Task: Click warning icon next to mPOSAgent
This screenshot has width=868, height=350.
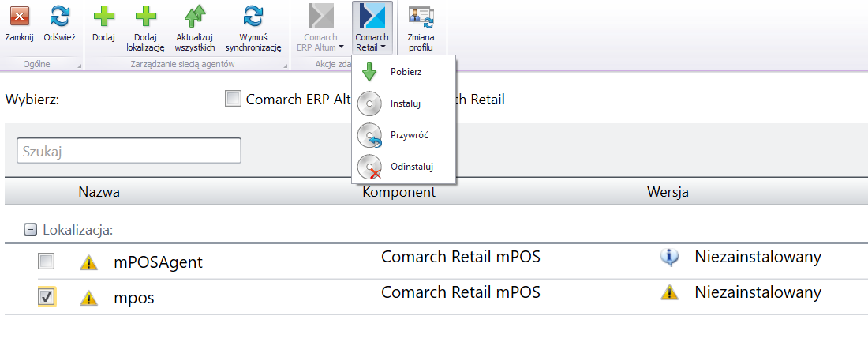Action: pyautogui.click(x=88, y=262)
